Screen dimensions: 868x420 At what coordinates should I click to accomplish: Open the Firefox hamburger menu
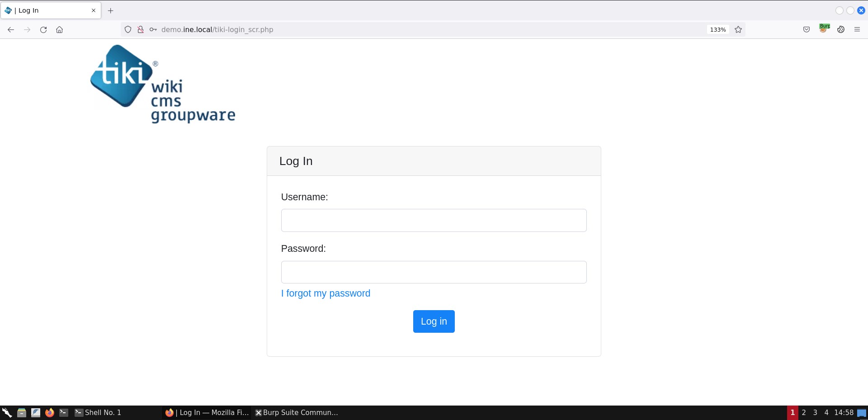(x=857, y=30)
